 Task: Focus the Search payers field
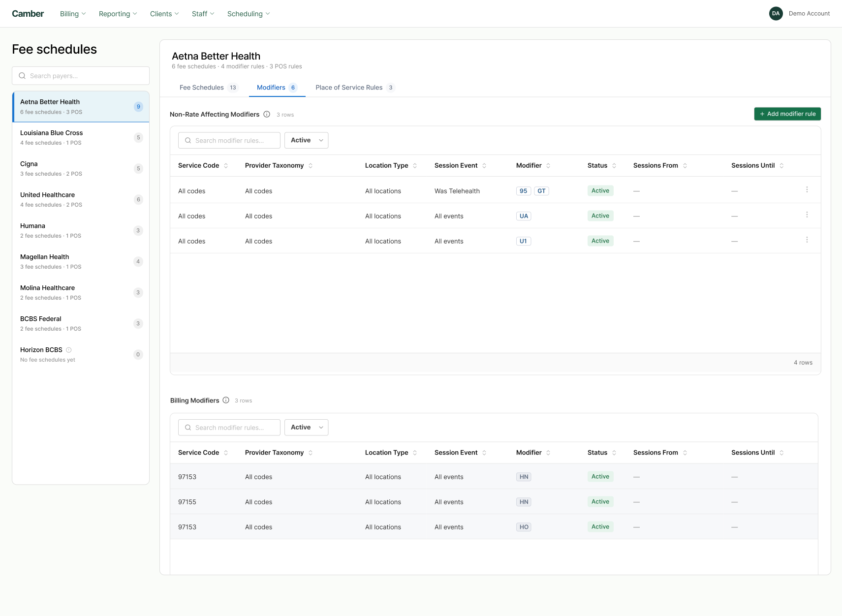(x=81, y=76)
